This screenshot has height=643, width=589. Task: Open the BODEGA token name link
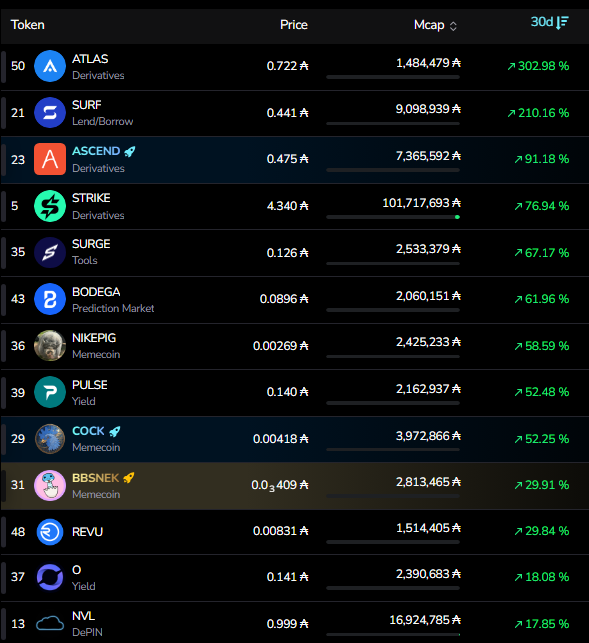pyautogui.click(x=96, y=292)
